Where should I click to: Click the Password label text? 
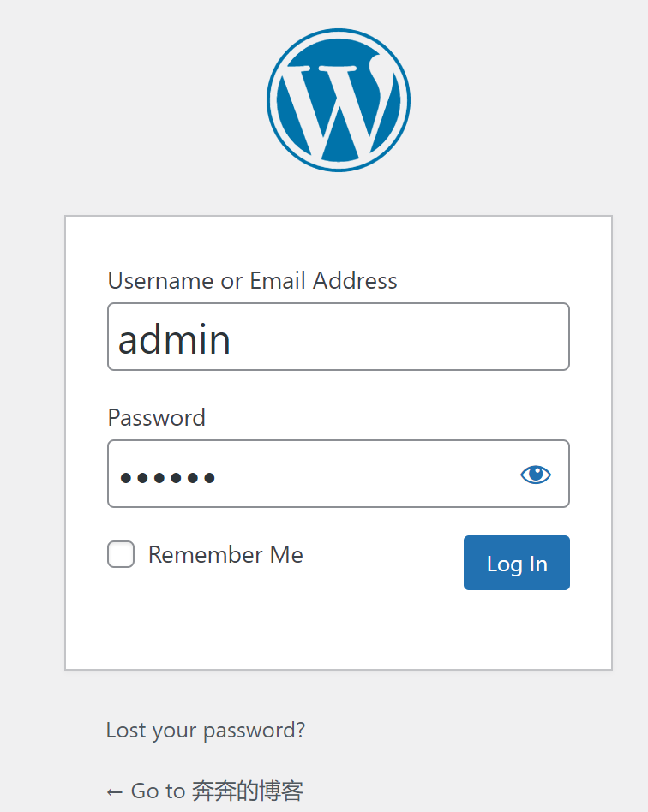pyautogui.click(x=157, y=417)
